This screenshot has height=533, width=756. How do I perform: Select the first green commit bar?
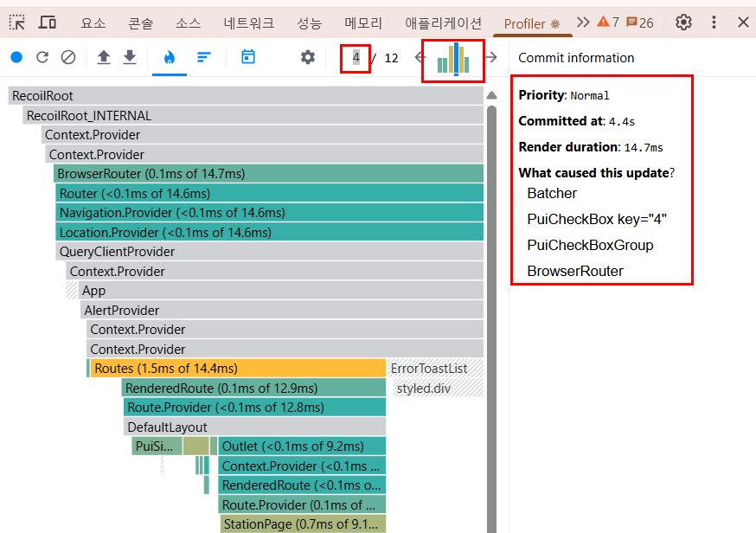(439, 65)
